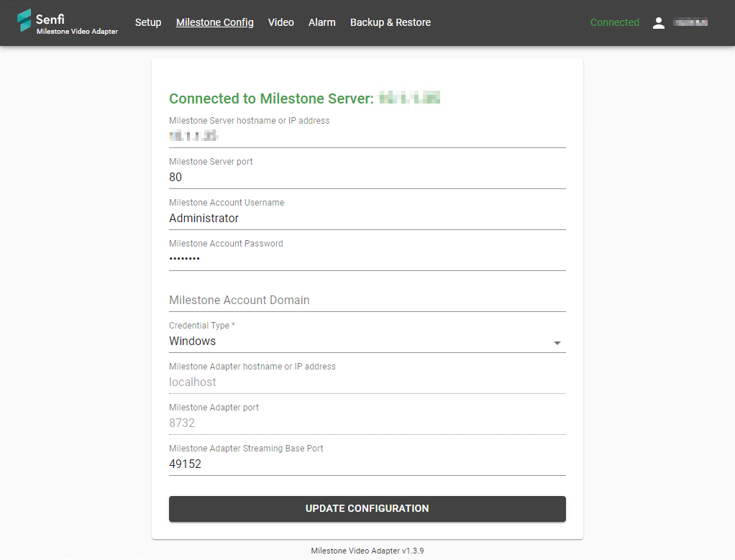
Task: Expand Credential Type dropdown arrow
Action: pos(557,343)
